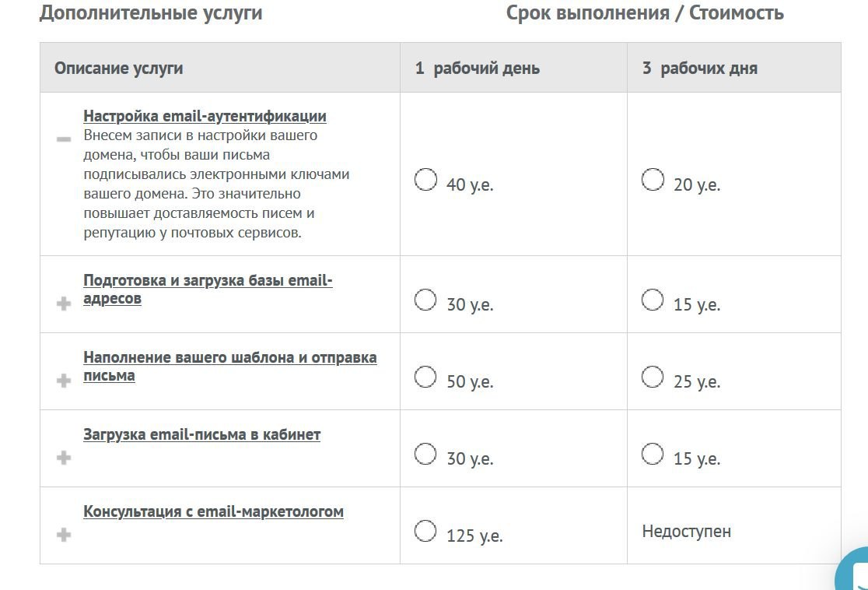
Task: Open the Подготовка и загрузка базы email-адресов link
Action: coord(208,290)
